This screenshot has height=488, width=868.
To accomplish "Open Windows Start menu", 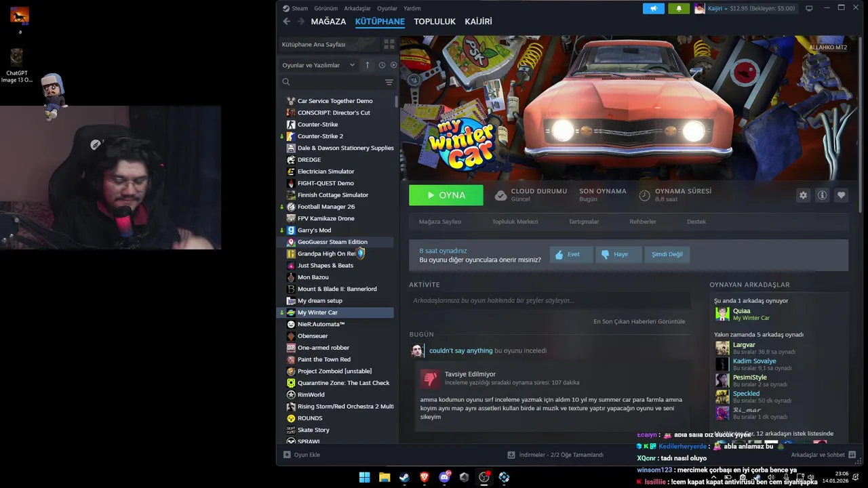I will (364, 477).
